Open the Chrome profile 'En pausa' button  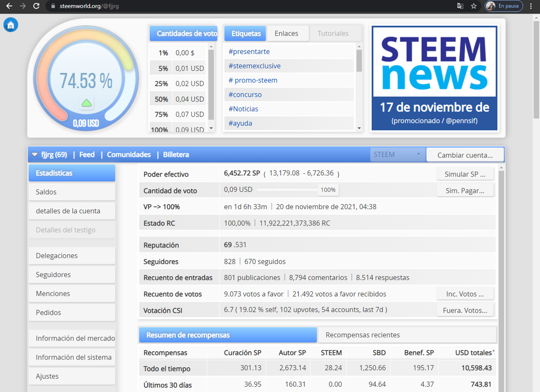pos(504,6)
